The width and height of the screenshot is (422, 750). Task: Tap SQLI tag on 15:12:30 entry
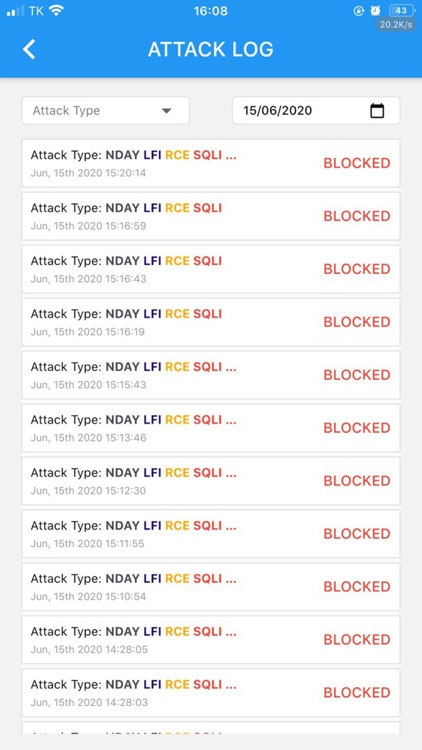pos(208,473)
